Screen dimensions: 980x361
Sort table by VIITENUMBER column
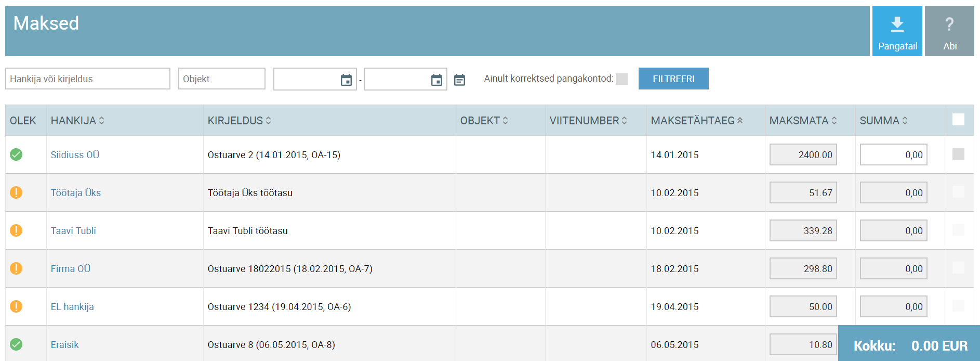(589, 121)
